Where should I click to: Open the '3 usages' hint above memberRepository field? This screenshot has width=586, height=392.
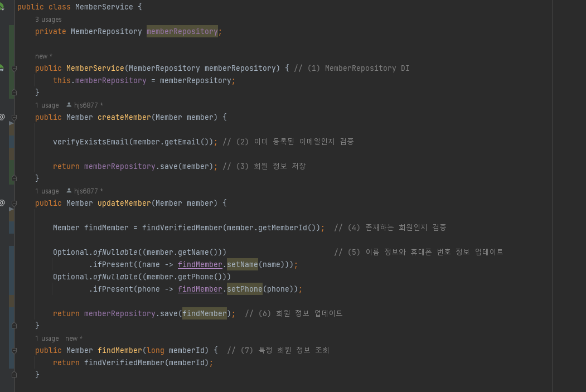(48, 20)
